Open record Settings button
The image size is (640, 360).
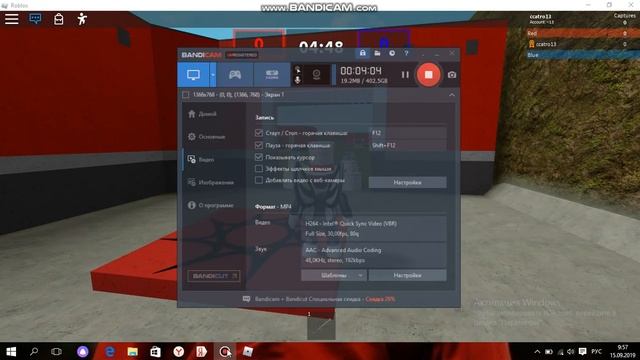(x=407, y=182)
